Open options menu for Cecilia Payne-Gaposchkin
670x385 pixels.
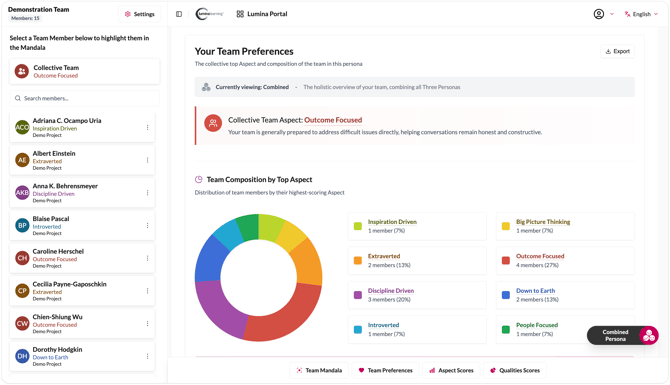coord(147,291)
